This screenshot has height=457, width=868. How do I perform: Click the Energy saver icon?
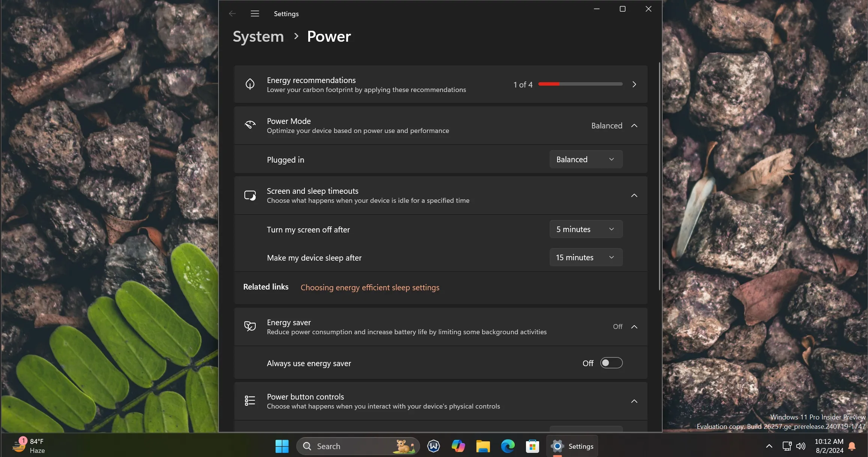click(x=250, y=326)
